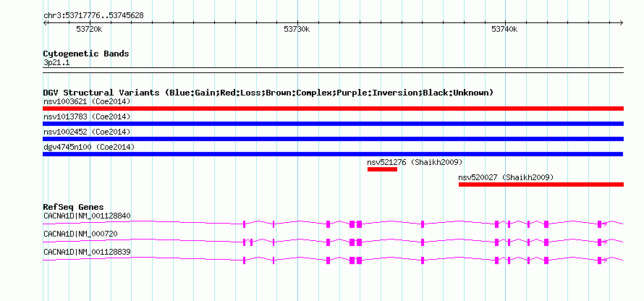Select the red nsv520027 loss bar
Screen dimensions: 644x301
(x=541, y=185)
